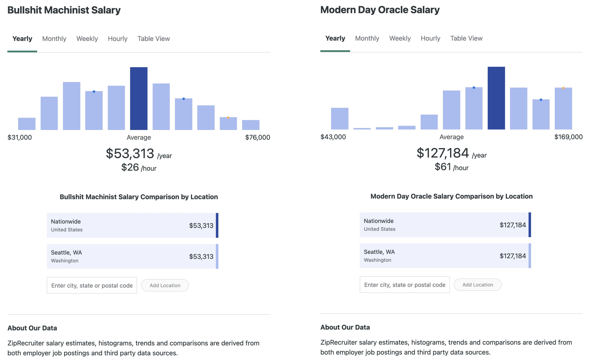Click Add Location under Modern Day Oracle comparison

tap(477, 284)
